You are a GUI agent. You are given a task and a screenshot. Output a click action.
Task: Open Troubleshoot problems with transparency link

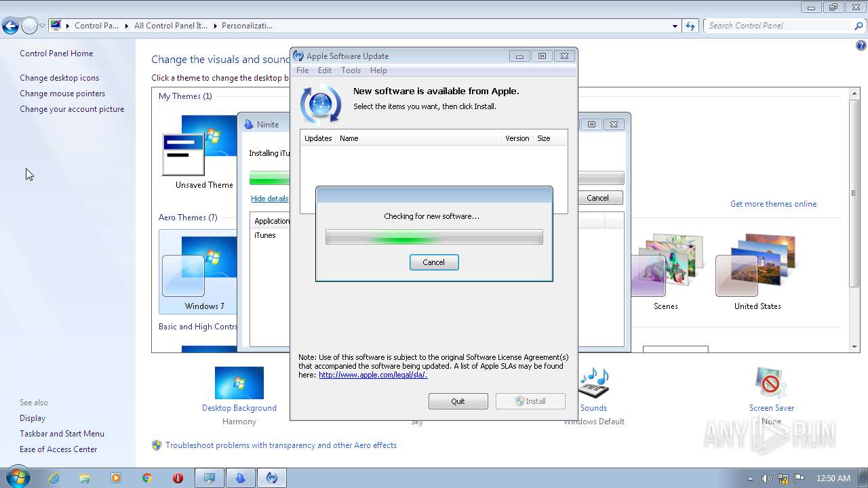281,445
